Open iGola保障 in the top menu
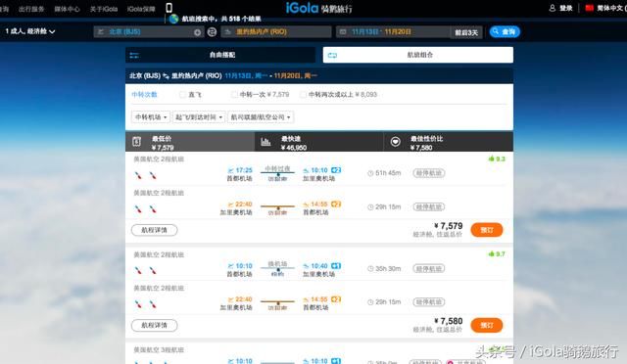Viewport: 627px width, 364px height. (141, 9)
